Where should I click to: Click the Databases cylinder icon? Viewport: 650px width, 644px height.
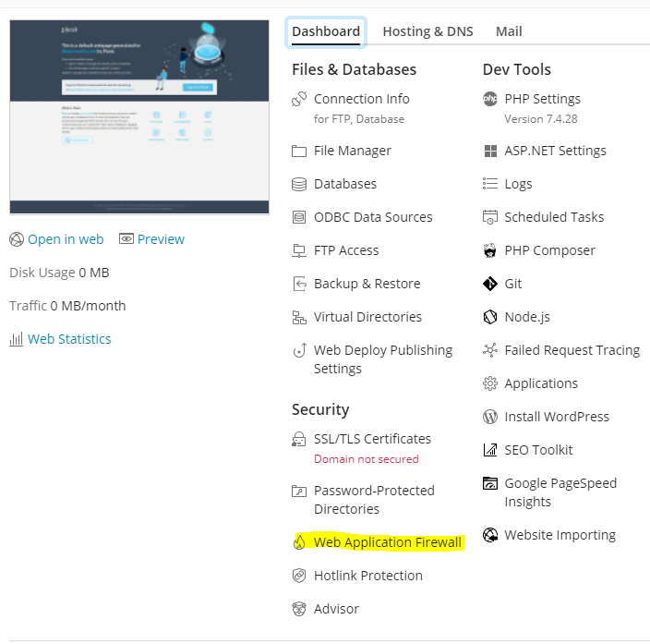pos(299,184)
